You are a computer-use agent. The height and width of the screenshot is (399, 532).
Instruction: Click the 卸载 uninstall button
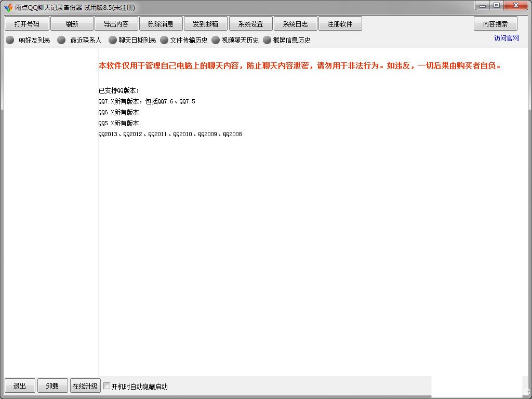coord(52,386)
